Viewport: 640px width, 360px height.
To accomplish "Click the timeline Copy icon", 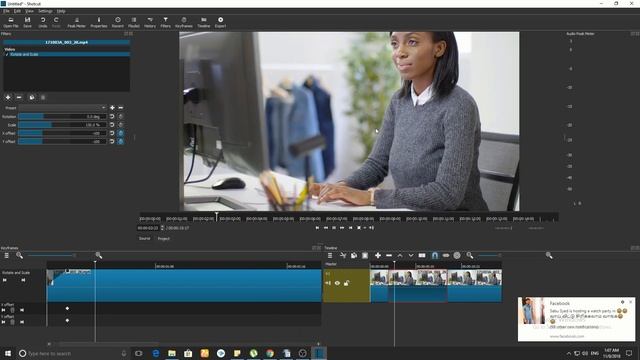I will [354, 256].
